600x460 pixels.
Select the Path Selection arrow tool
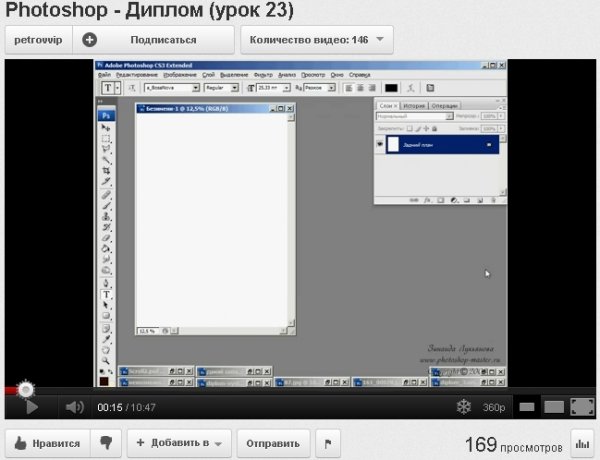[x=106, y=305]
